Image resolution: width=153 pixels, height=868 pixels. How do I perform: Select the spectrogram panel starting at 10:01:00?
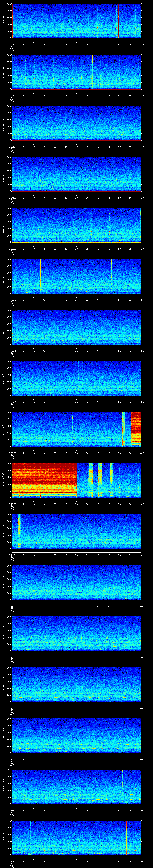coord(76,21)
